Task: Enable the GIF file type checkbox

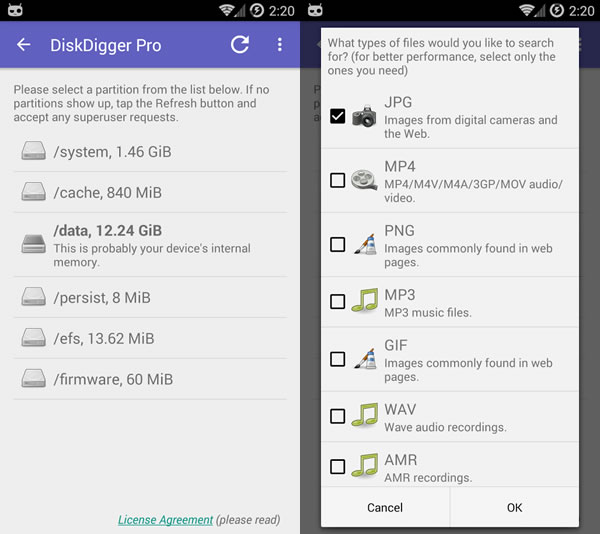Action: (x=337, y=358)
